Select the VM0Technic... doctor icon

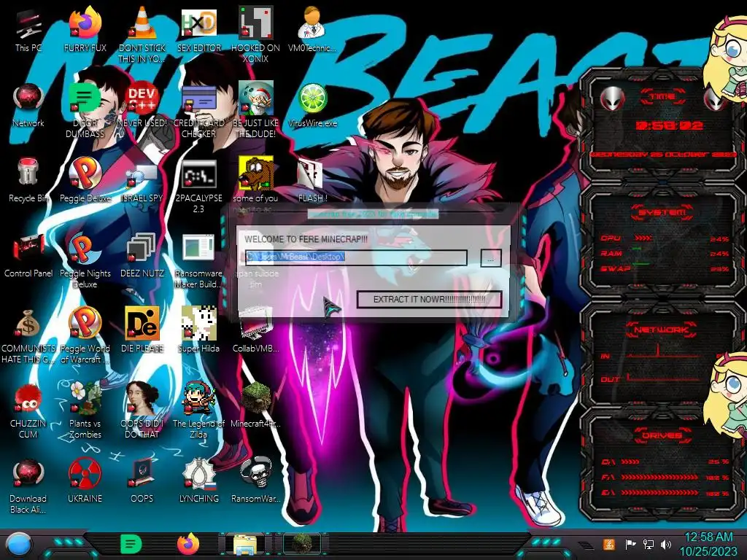point(312,23)
